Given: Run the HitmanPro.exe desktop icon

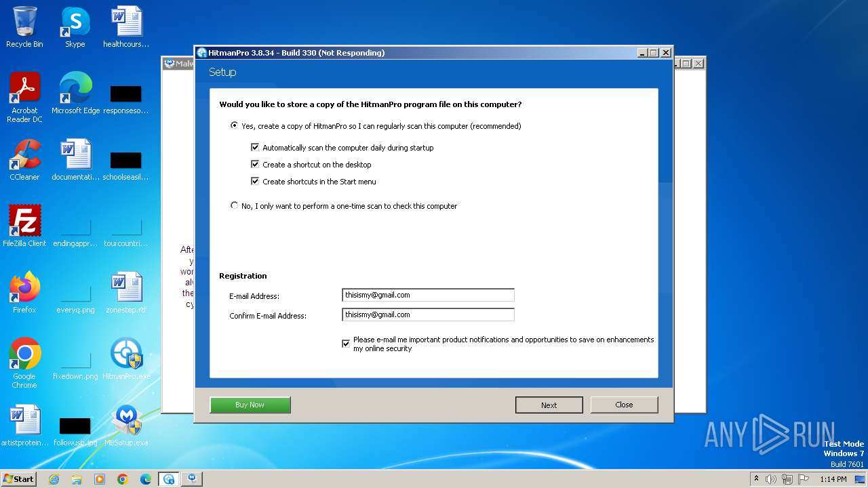Looking at the screenshot, I should [x=126, y=359].
